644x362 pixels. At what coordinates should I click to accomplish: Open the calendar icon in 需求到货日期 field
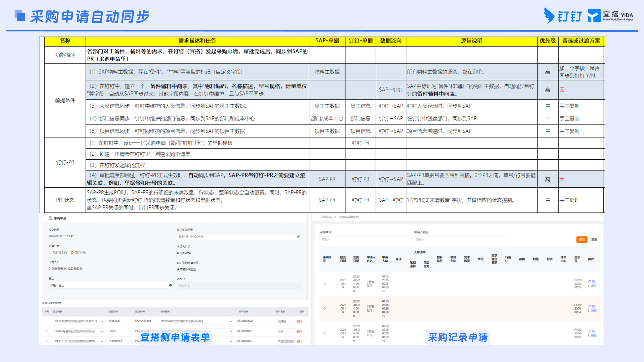(299, 237)
